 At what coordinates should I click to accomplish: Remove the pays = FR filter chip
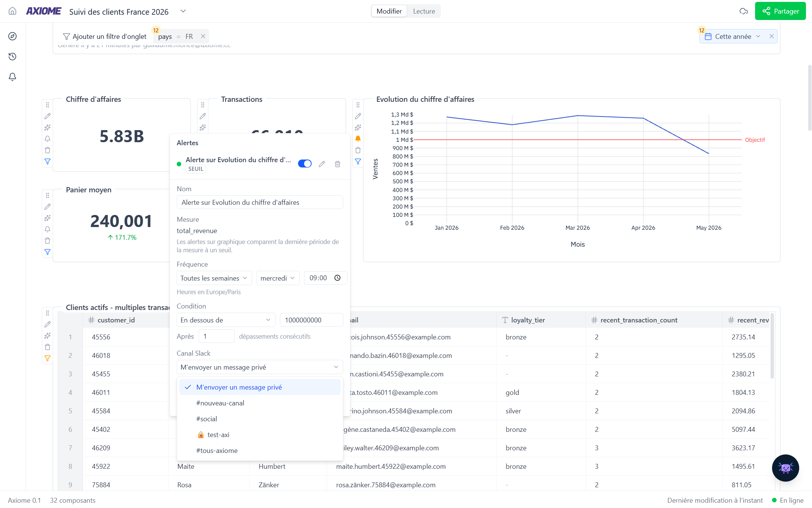click(x=203, y=36)
